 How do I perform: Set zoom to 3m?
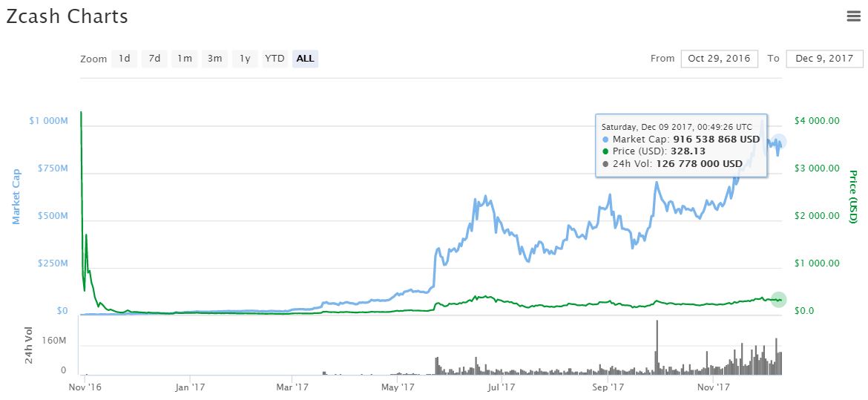tap(215, 58)
